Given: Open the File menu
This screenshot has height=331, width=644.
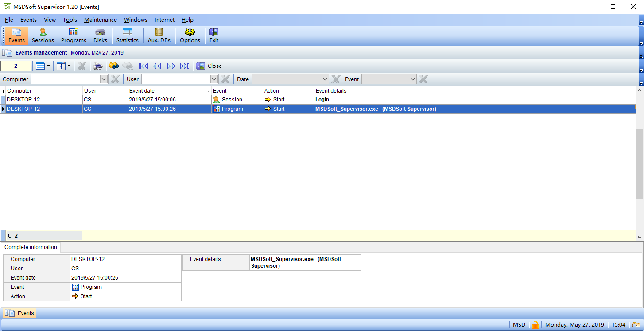Looking at the screenshot, I should pyautogui.click(x=9, y=20).
